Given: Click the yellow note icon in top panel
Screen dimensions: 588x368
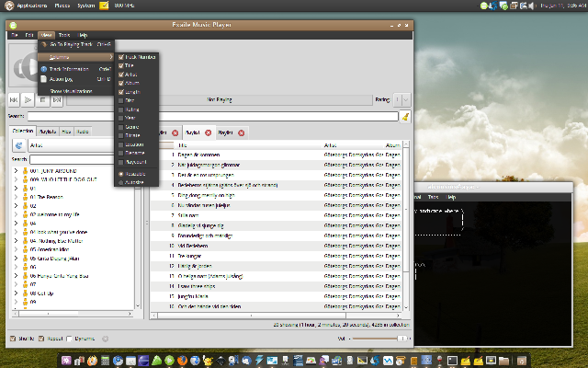Looking at the screenshot, I should 104,6.
